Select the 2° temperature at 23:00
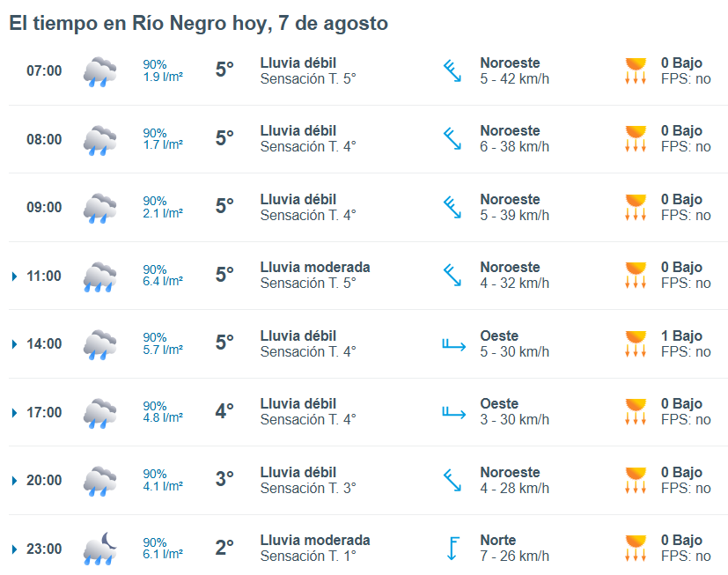This screenshot has width=728, height=575. click(224, 548)
